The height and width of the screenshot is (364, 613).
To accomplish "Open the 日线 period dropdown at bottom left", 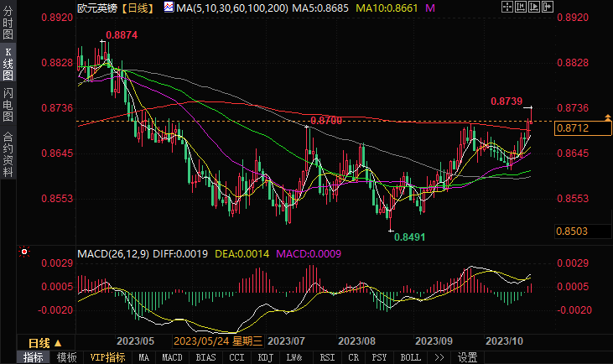I will click(x=44, y=342).
